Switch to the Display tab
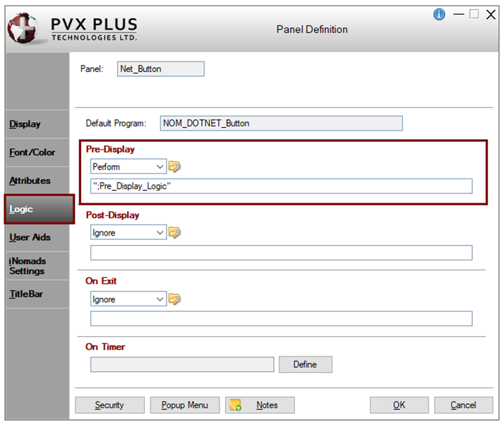The width and height of the screenshot is (504, 425). pos(25,124)
